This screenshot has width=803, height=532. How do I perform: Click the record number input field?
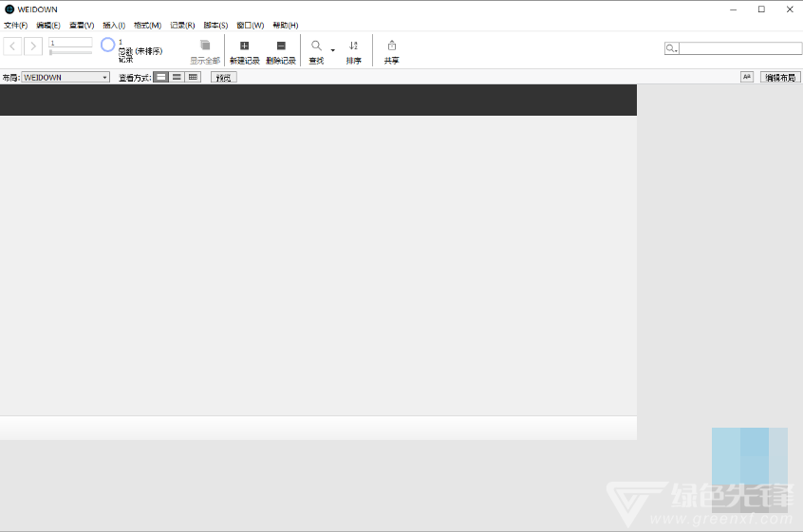tap(70, 43)
